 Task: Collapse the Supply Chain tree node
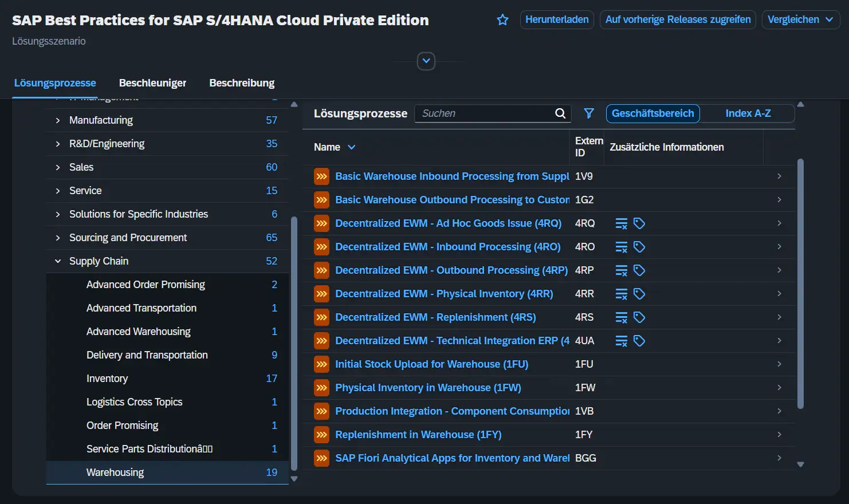tap(58, 261)
